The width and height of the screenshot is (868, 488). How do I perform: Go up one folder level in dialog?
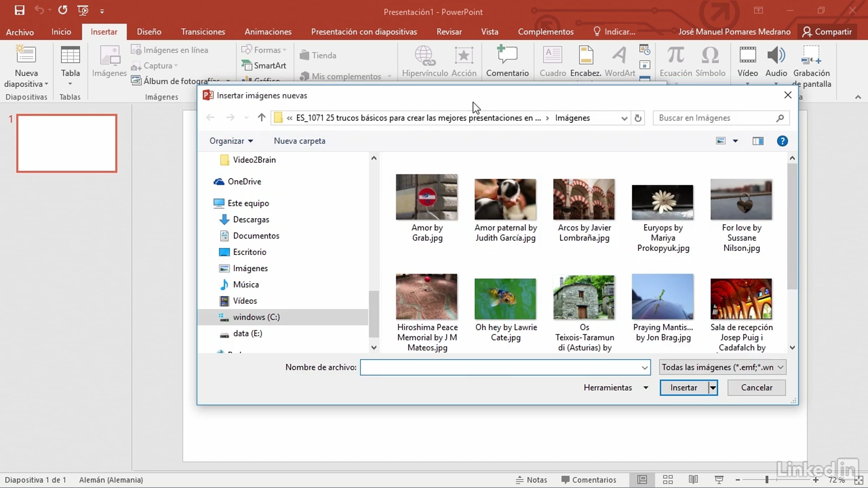(261, 118)
